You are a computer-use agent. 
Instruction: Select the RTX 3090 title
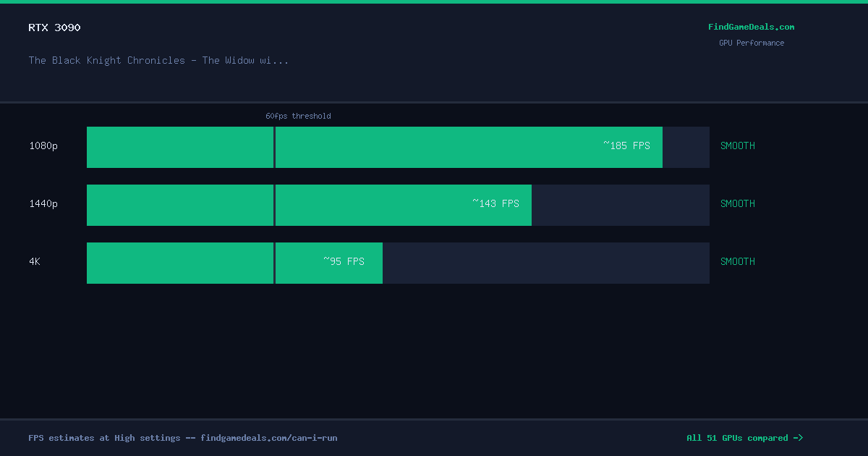[54, 28]
